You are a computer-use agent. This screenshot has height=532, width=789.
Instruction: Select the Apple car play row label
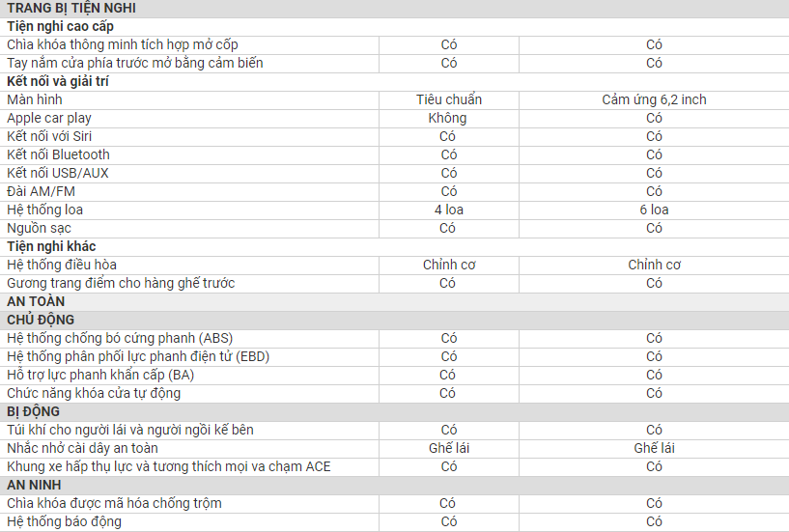[50, 118]
